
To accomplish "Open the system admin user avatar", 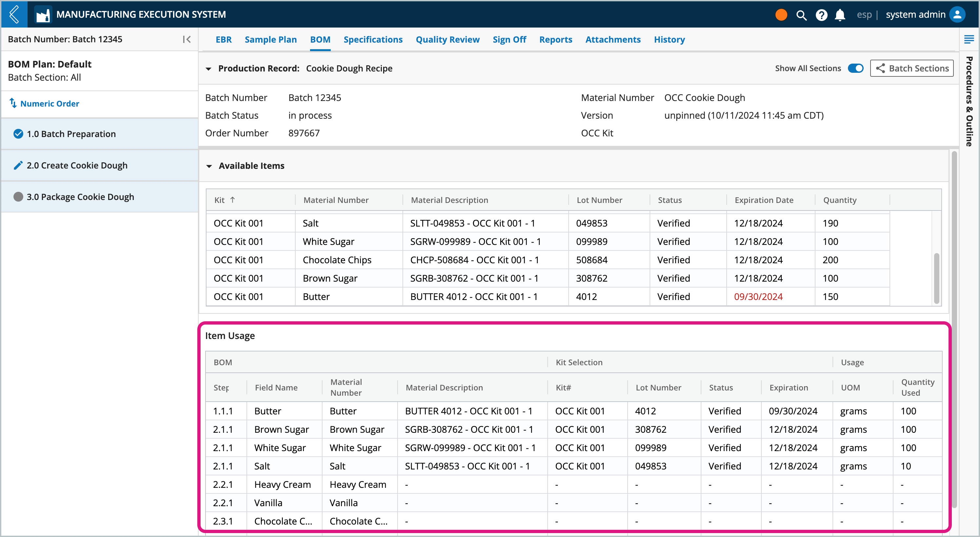I will [957, 14].
